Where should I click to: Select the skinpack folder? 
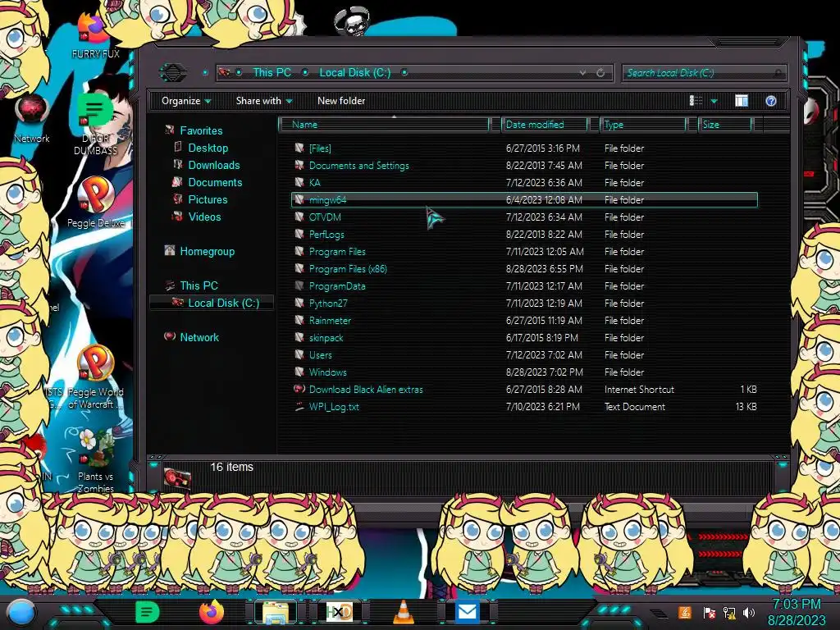point(326,337)
